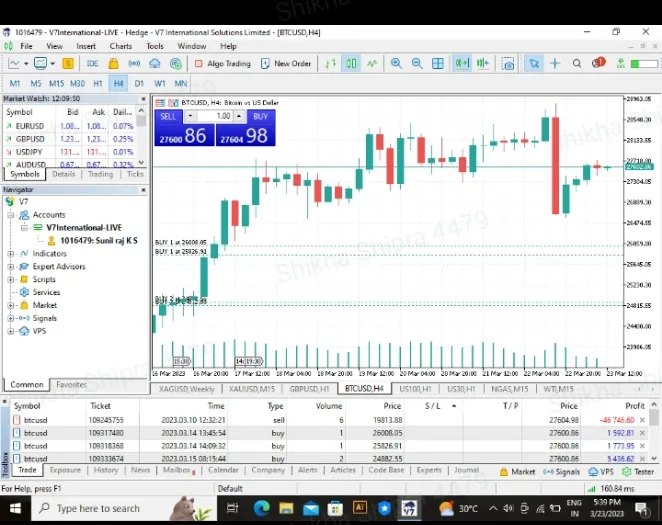
Task: Tile windows with the grid icon
Action: point(438,64)
